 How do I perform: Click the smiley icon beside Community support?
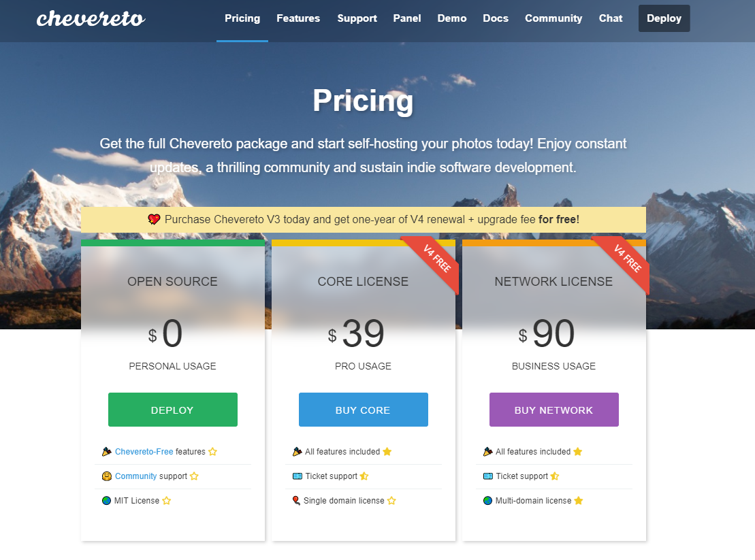[106, 476]
